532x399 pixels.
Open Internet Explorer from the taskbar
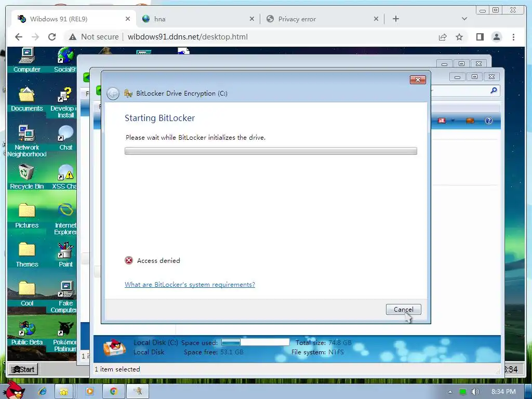coord(43,392)
